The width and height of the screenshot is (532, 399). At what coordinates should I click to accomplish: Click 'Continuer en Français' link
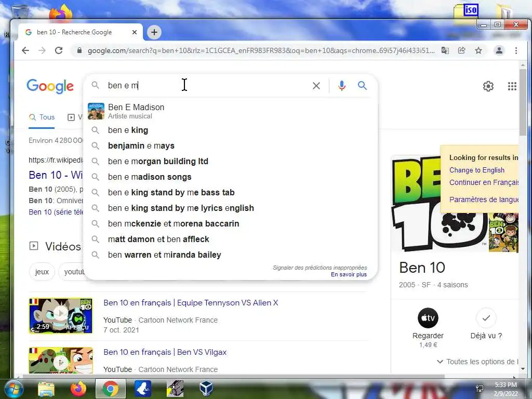tap(484, 182)
